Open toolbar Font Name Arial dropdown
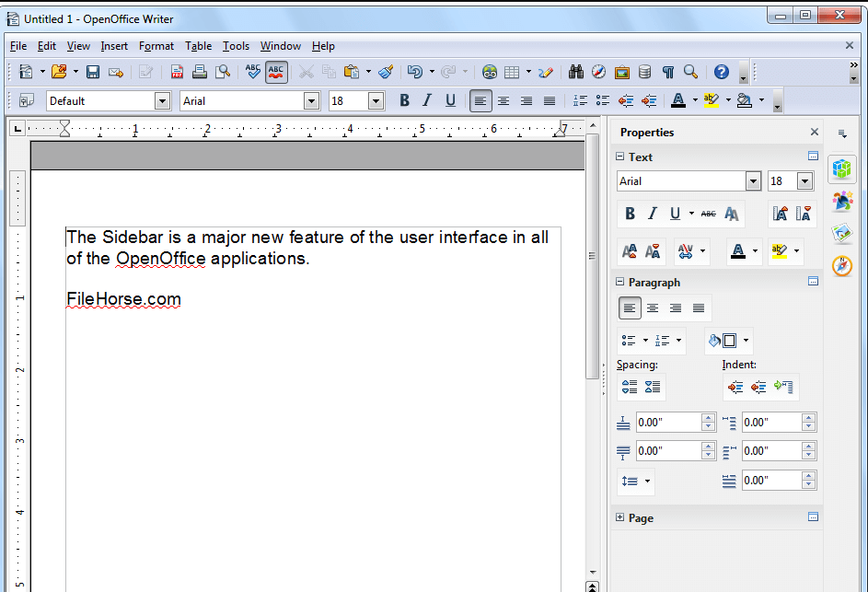Image resolution: width=868 pixels, height=592 pixels. pyautogui.click(x=312, y=100)
